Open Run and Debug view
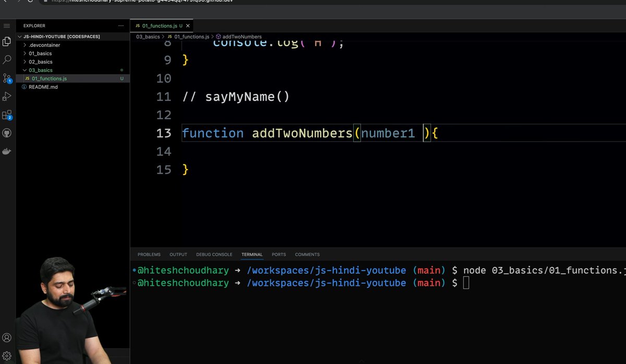 7,96
